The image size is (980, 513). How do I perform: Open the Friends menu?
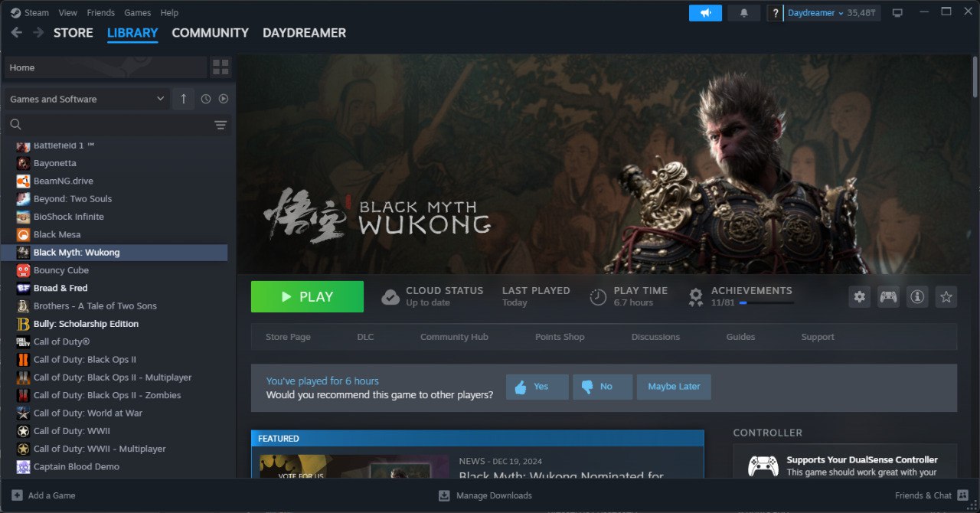[x=101, y=12]
